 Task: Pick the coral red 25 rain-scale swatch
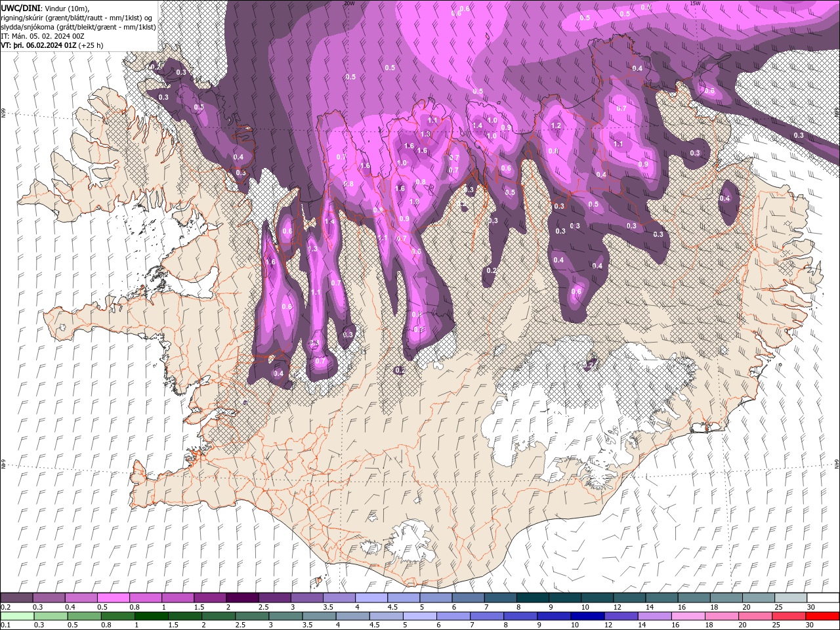coord(789,616)
